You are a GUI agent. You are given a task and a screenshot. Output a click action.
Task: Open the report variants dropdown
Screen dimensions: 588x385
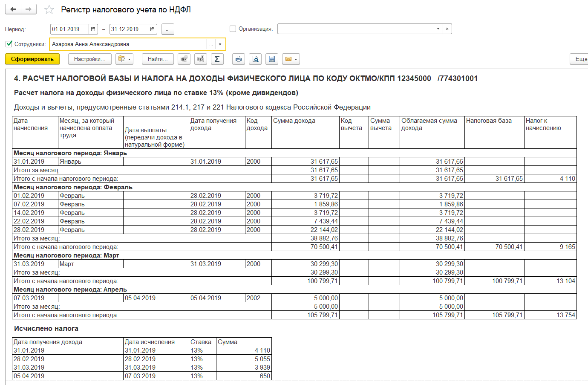click(x=124, y=59)
